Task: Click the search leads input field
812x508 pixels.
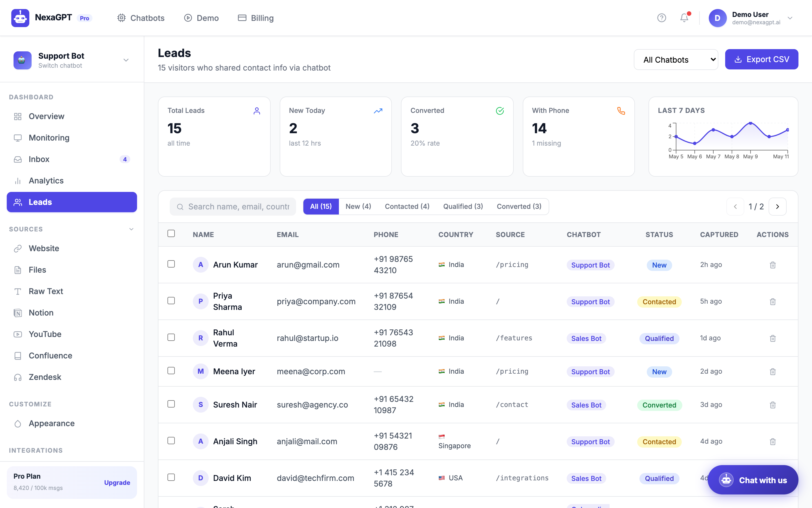Action: (233, 207)
